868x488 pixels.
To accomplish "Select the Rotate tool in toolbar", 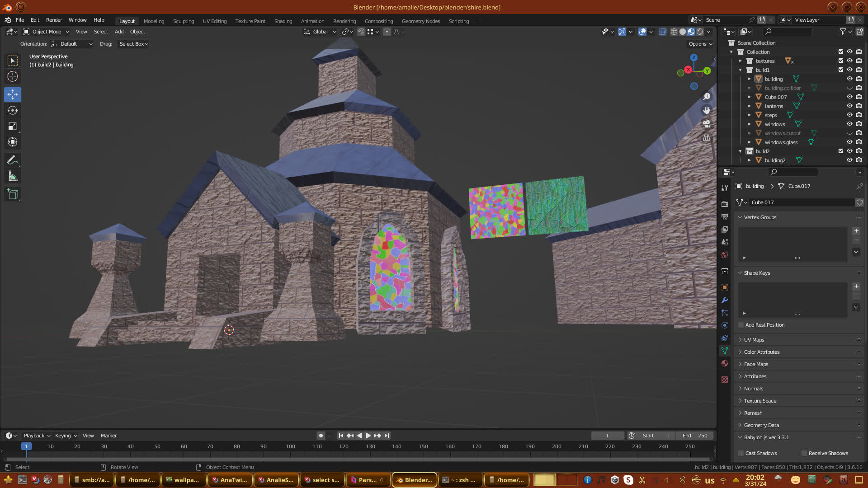I will tap(13, 110).
